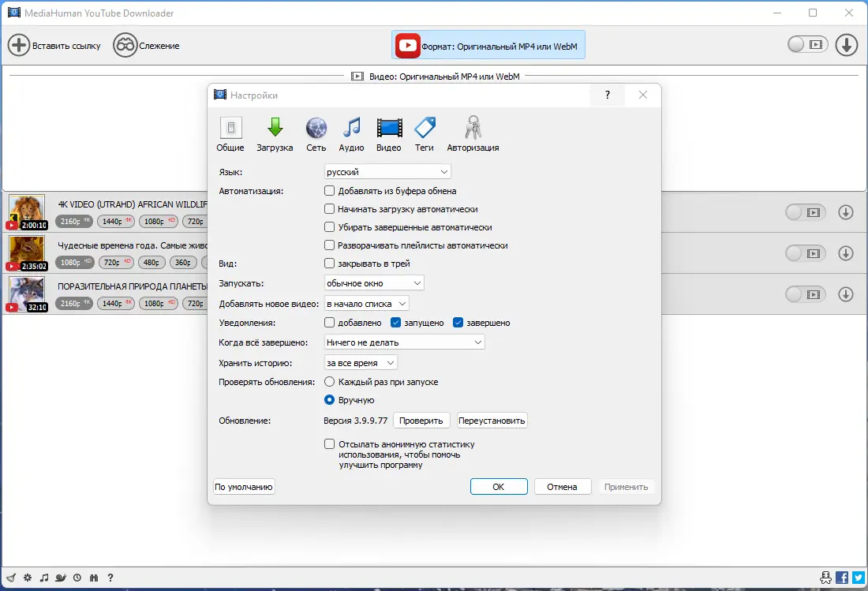The image size is (868, 591).
Task: Enable Разворачивать плейлисты автоматически checkbox
Action: (329, 245)
